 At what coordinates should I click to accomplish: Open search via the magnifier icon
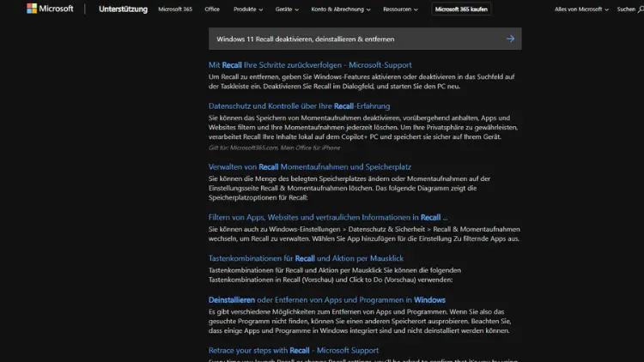[x=641, y=9]
